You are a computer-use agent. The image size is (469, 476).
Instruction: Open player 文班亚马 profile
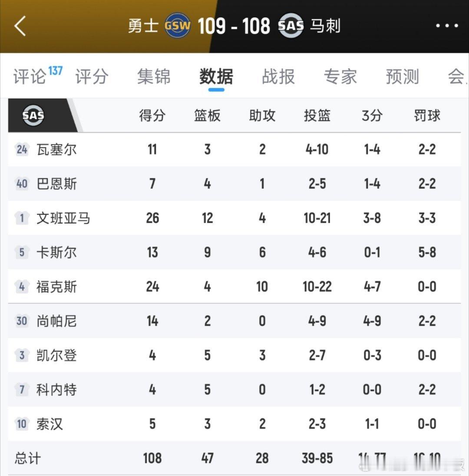coord(63,218)
